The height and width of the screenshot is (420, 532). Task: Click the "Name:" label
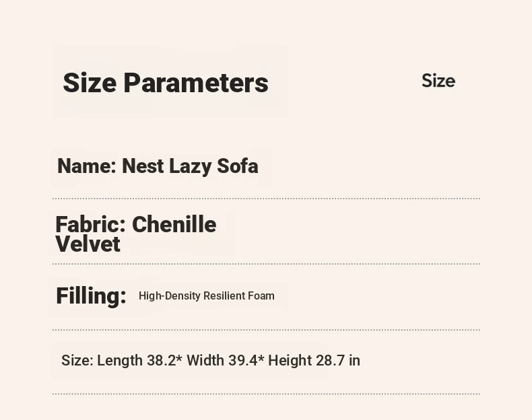[87, 166]
